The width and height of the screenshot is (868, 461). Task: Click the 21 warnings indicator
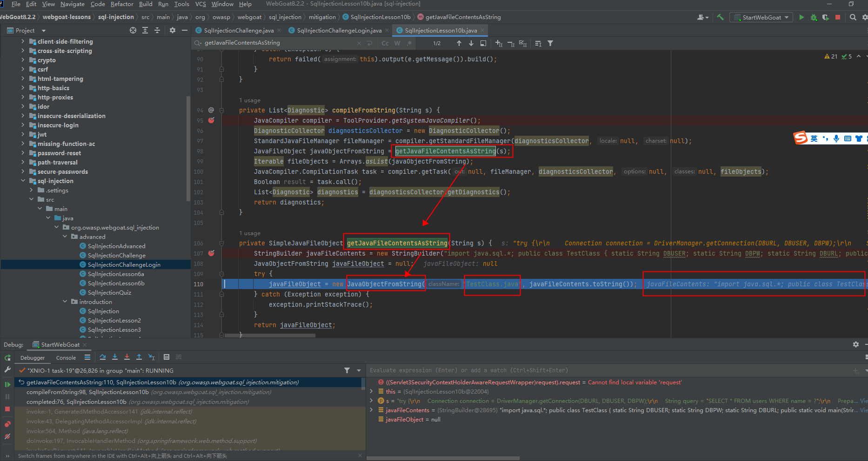coord(831,56)
